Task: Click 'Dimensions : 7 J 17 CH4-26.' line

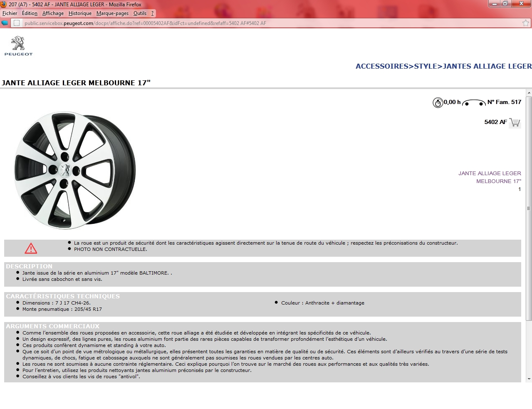Action: [x=56, y=303]
